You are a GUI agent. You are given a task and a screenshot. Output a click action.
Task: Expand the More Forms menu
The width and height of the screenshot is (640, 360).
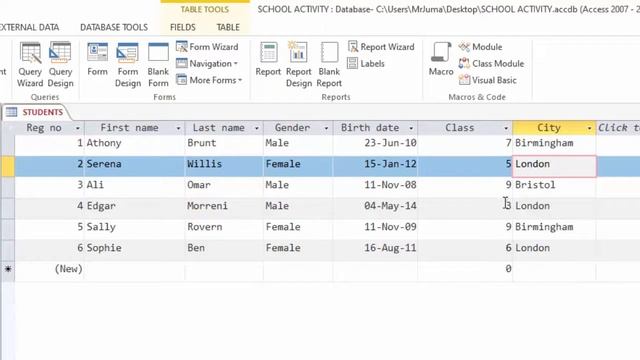[x=209, y=80]
